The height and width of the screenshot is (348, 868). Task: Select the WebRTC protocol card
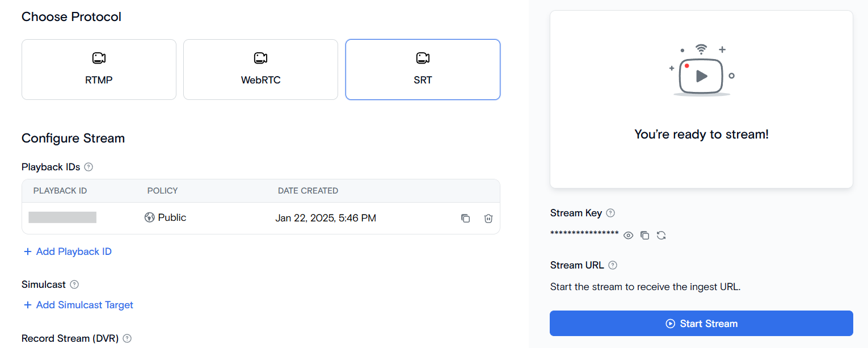[x=260, y=69]
